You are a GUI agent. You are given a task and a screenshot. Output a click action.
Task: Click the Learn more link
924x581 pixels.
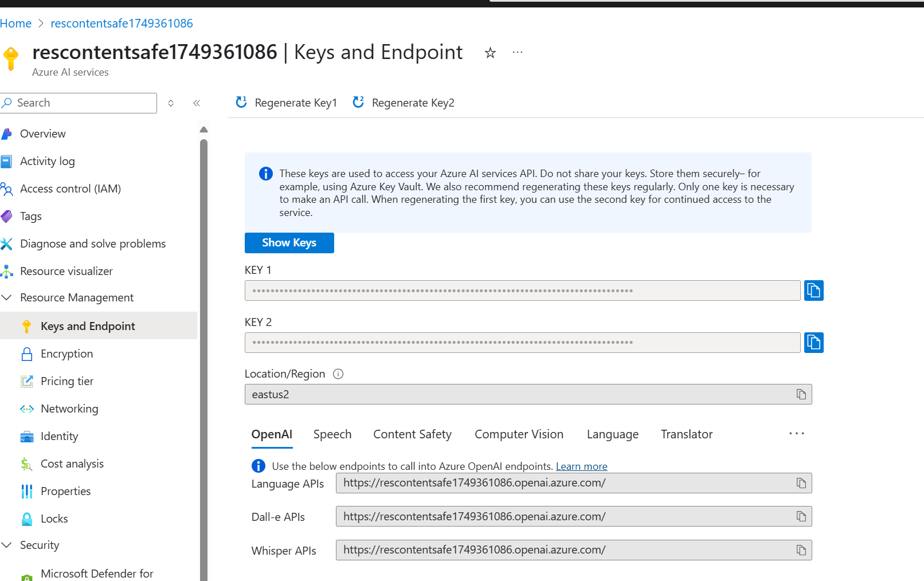tap(581, 466)
